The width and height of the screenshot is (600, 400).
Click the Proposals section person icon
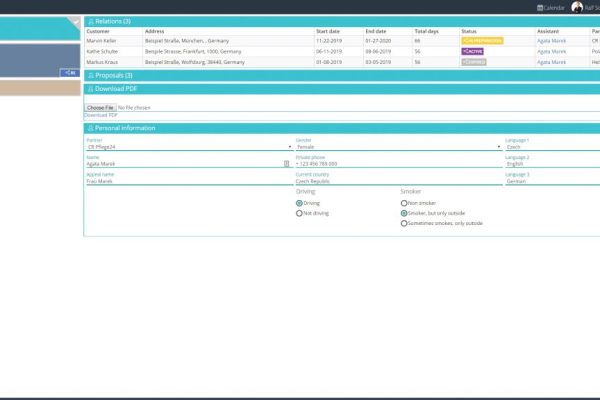tap(91, 75)
